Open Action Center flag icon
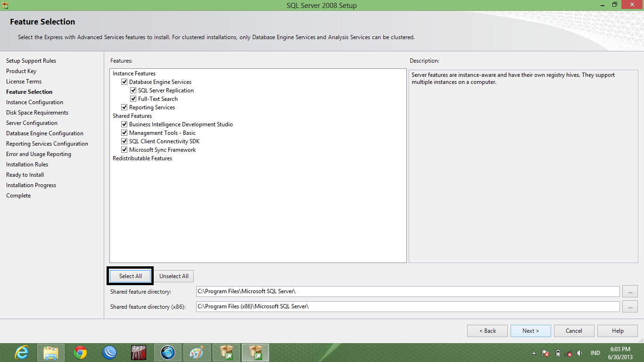The image size is (644, 362). [545, 353]
